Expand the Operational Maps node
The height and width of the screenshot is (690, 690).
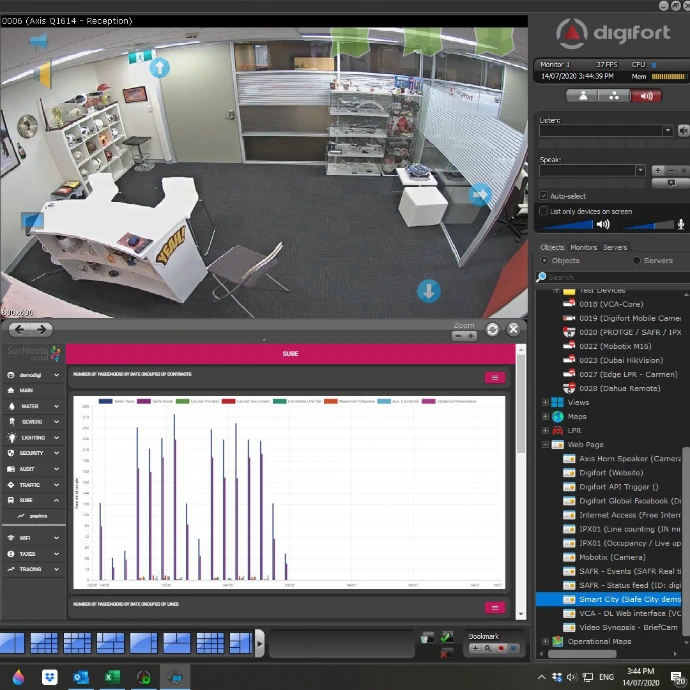[x=545, y=642]
